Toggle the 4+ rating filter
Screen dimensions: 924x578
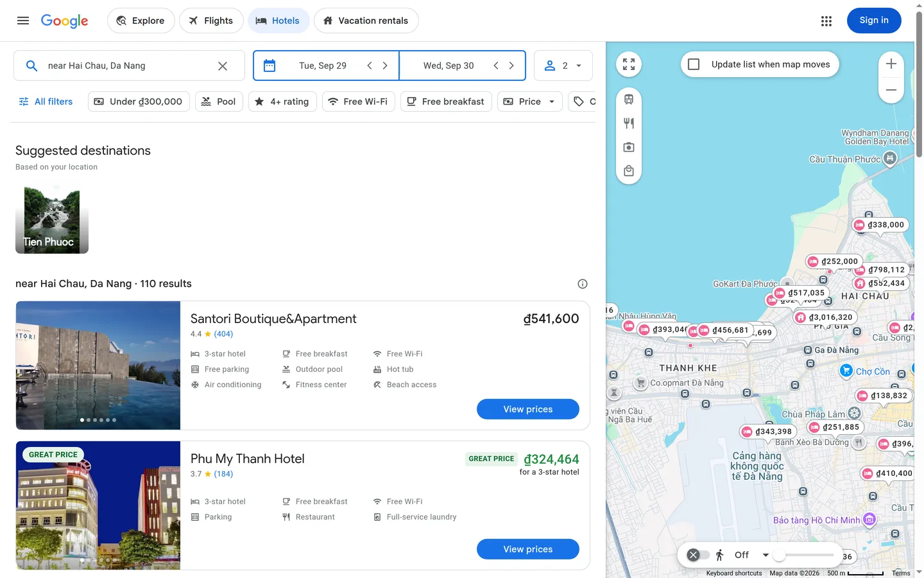pos(282,101)
